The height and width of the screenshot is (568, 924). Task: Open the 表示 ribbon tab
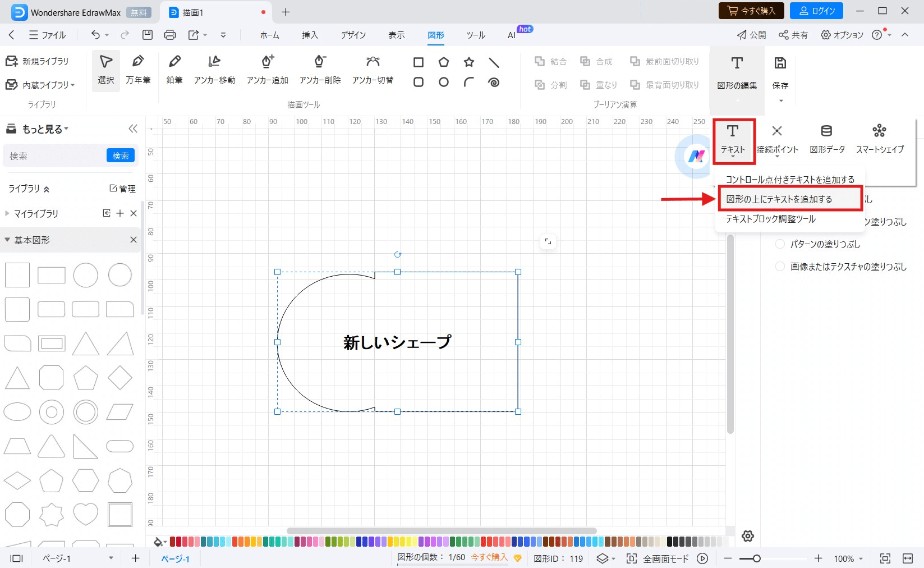(x=397, y=35)
